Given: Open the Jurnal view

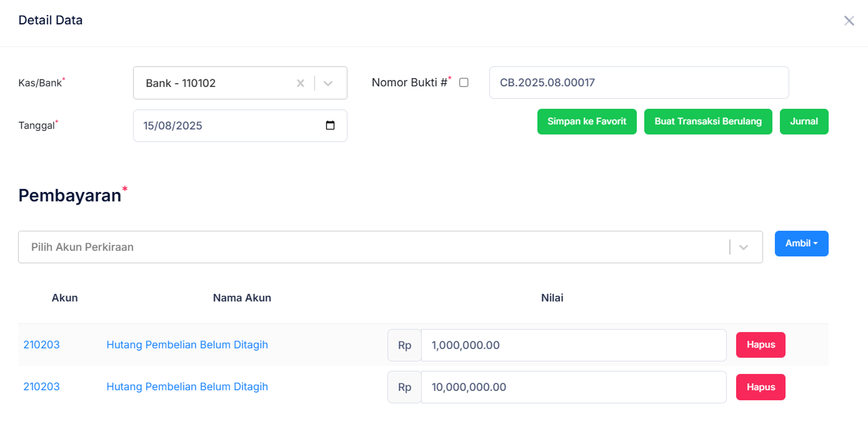Looking at the screenshot, I should tap(804, 121).
